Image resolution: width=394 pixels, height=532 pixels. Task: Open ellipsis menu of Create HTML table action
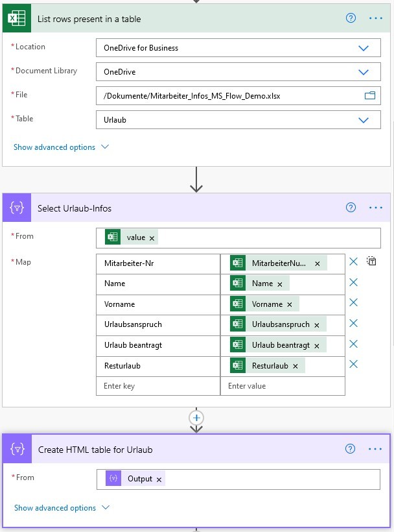pyautogui.click(x=375, y=449)
